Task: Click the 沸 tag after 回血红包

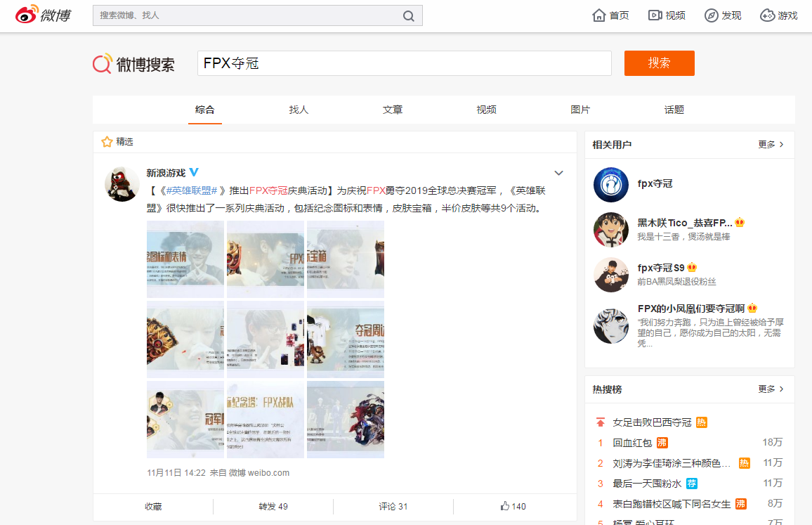Action: 662,443
